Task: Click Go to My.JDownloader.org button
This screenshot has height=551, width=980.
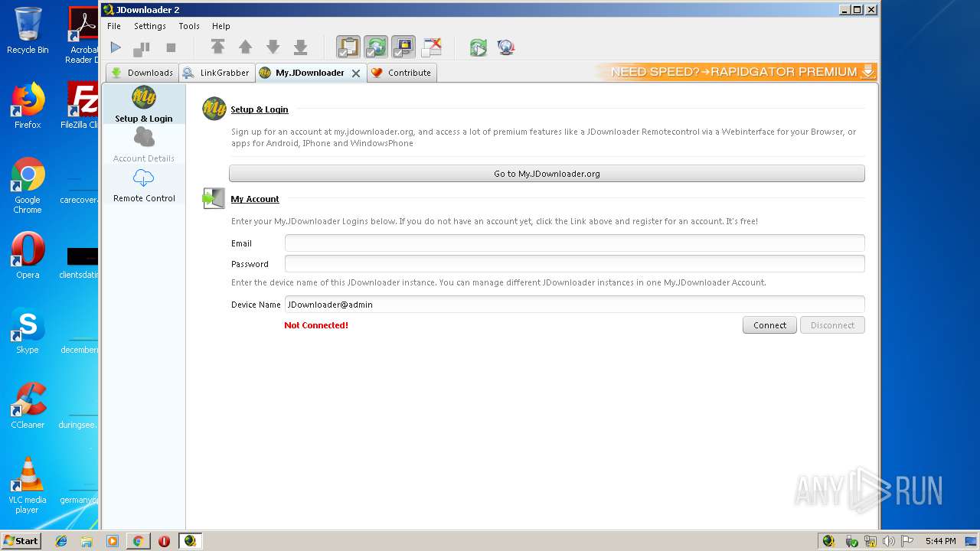Action: pos(547,174)
